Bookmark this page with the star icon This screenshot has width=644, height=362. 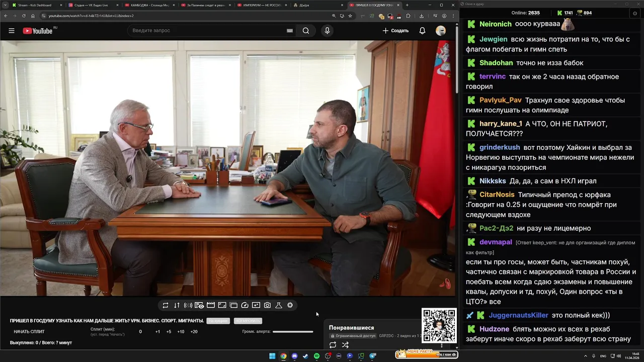(350, 16)
